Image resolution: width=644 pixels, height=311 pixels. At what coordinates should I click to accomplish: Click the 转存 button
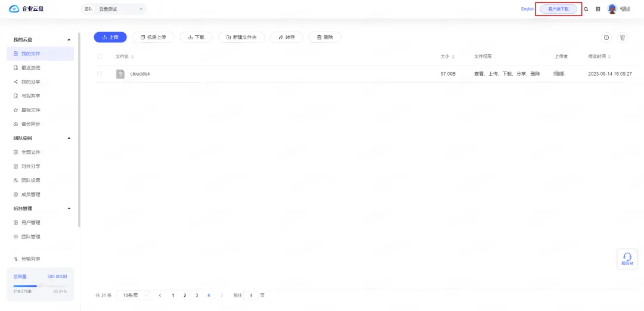click(287, 37)
